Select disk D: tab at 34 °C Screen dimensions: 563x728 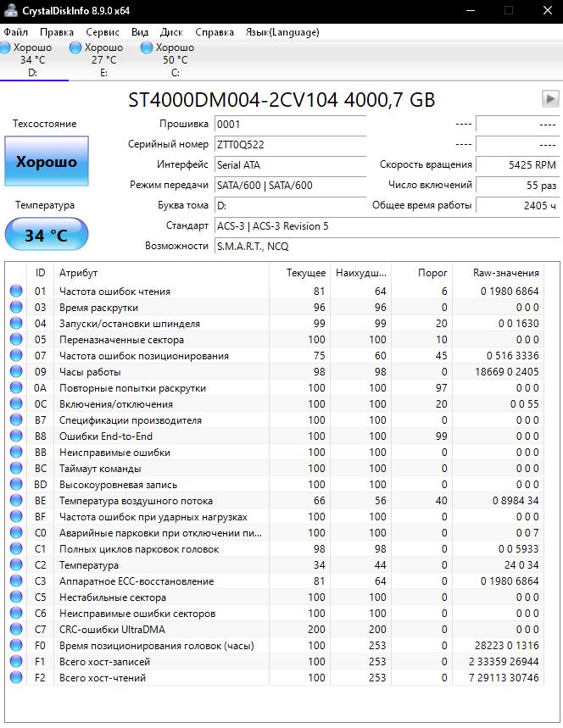[32, 60]
